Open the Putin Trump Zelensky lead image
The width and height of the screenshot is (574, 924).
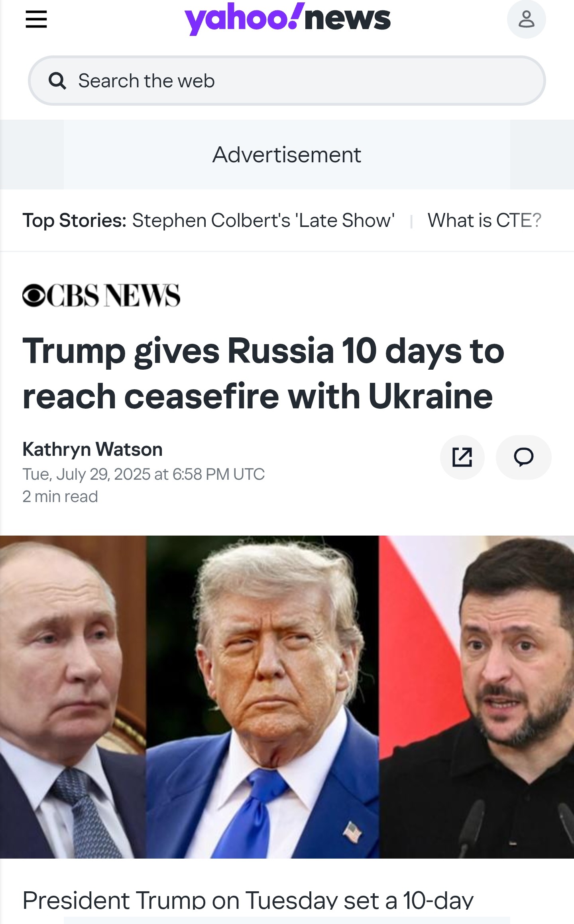287,697
